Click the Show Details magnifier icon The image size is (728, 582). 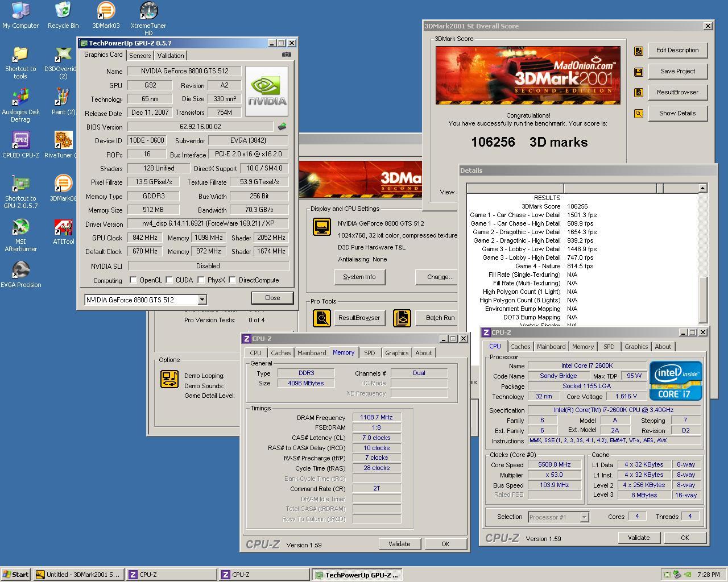(639, 114)
